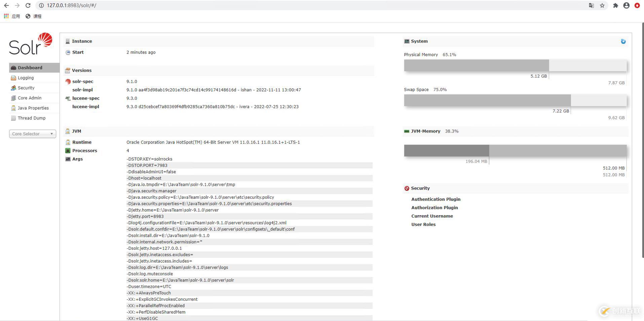Click the solr-impl version string

[x=214, y=90]
